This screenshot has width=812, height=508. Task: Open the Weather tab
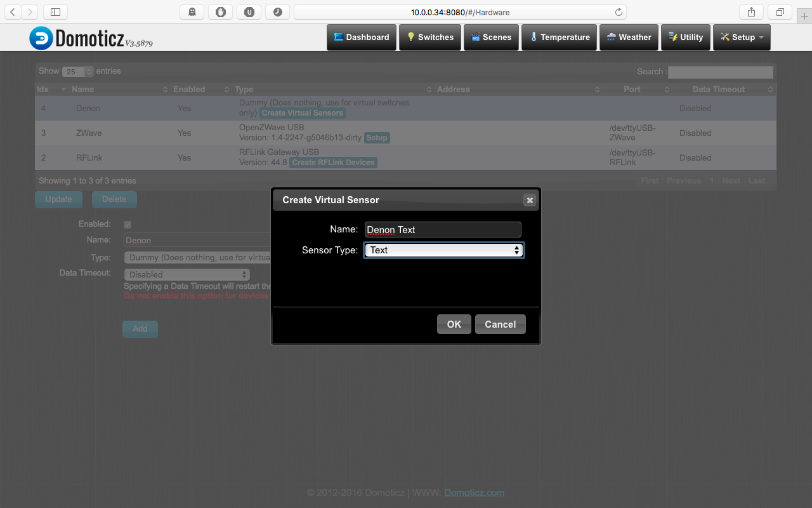(629, 37)
